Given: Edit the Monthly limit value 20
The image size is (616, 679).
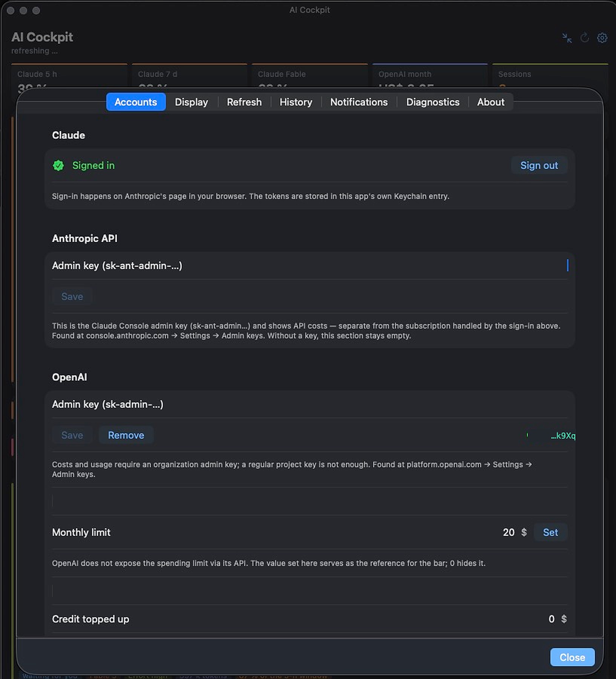Looking at the screenshot, I should coord(509,532).
